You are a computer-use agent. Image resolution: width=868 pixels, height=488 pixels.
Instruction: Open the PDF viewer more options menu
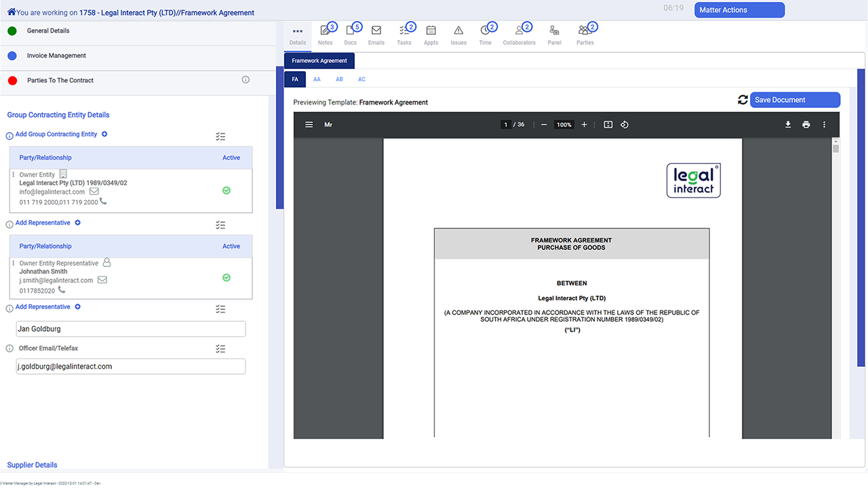coord(825,125)
